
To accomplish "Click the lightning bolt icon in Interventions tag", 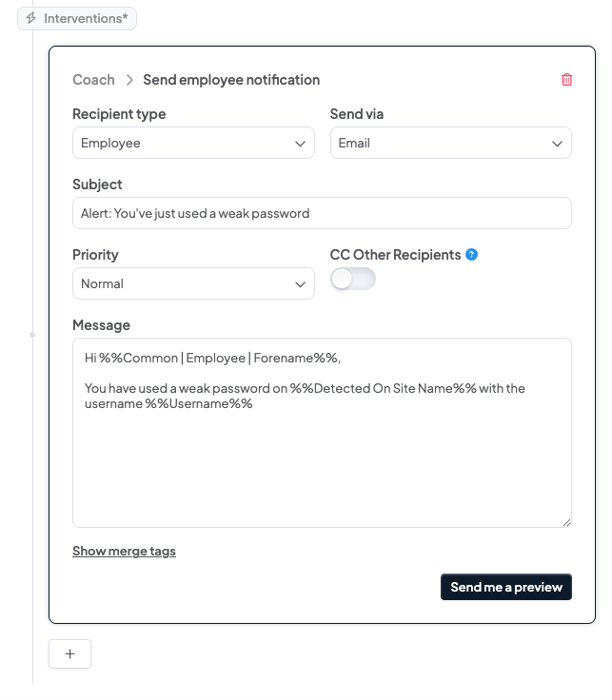I will tap(30, 18).
